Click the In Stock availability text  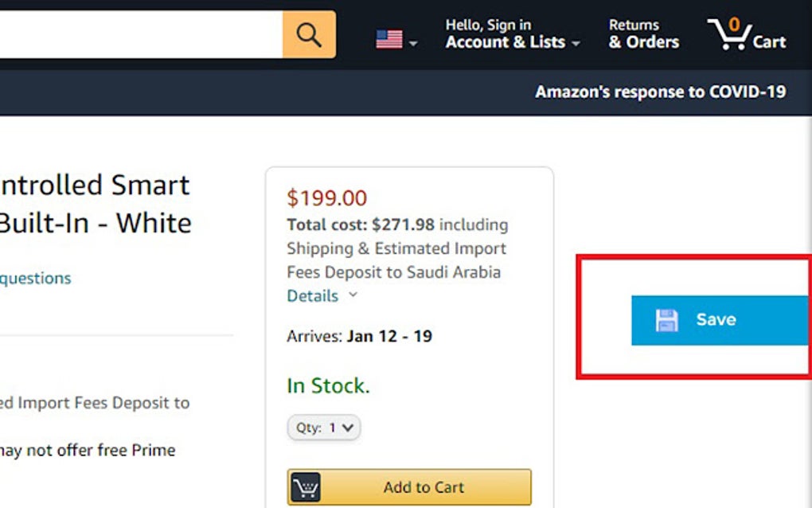point(328,386)
